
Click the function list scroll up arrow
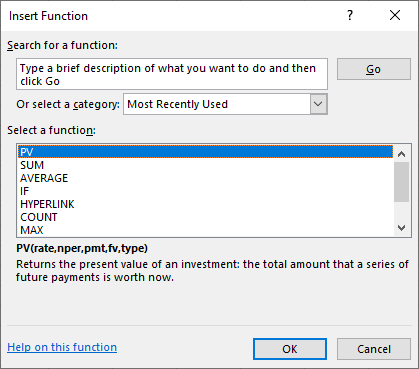(x=401, y=154)
